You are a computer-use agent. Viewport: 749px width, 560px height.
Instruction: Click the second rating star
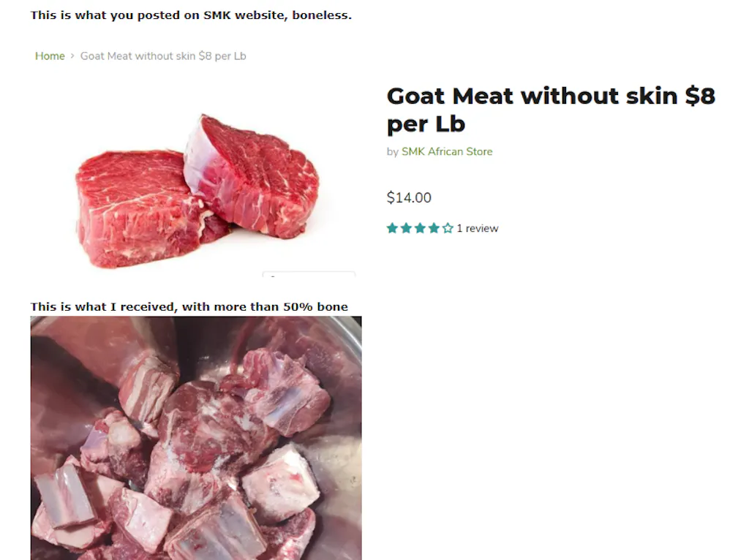pyautogui.click(x=406, y=229)
